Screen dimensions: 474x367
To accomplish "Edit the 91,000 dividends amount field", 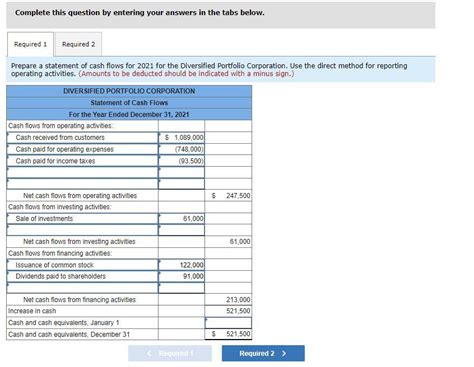I will click(x=181, y=276).
